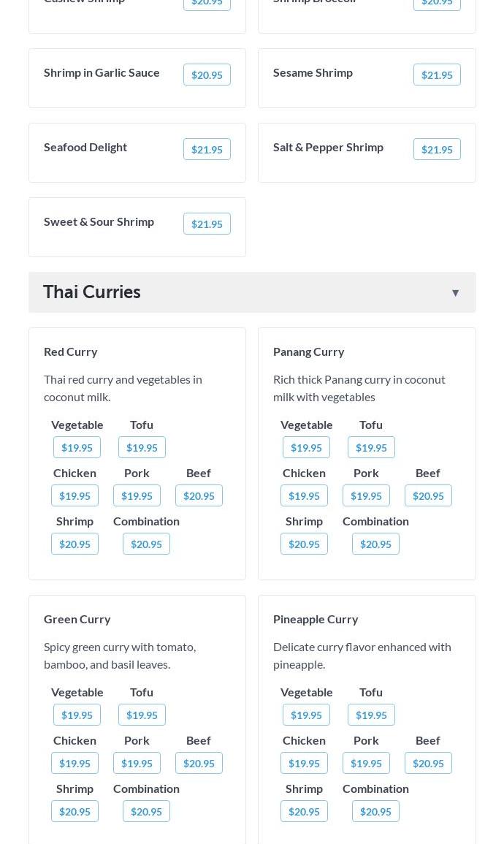Select Green Curry Shrimp $20.95 option
Image resolution: width=504 pixels, height=844 pixels.
pos(75,812)
